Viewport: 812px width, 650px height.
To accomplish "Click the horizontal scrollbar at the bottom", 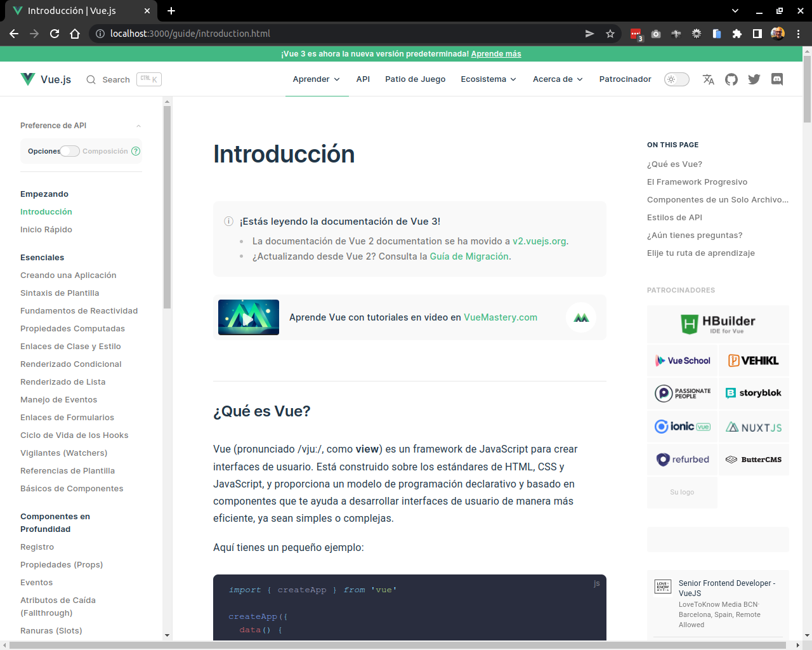I will click(398, 646).
